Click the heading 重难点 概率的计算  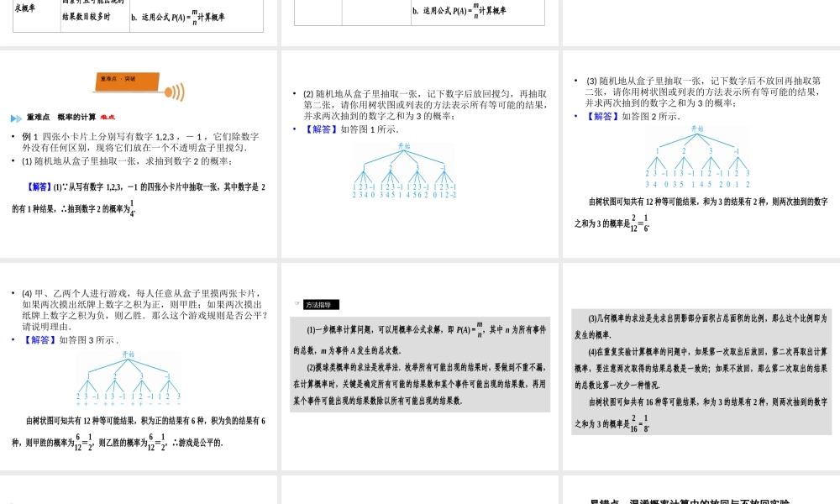point(61,118)
